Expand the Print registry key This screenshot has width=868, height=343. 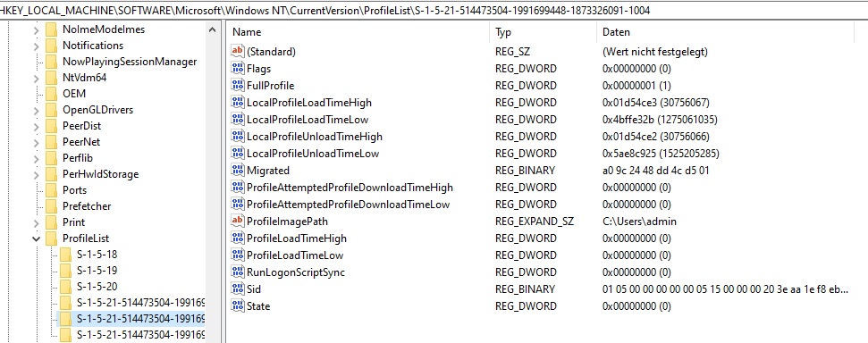pyautogui.click(x=37, y=223)
